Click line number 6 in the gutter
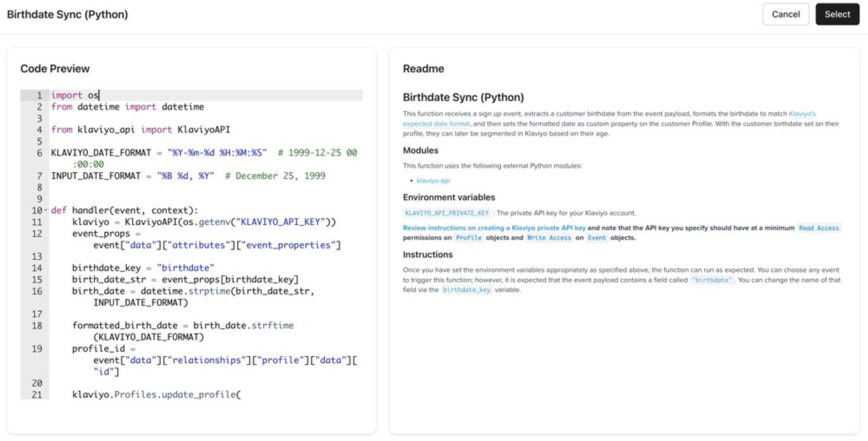 [x=39, y=153]
